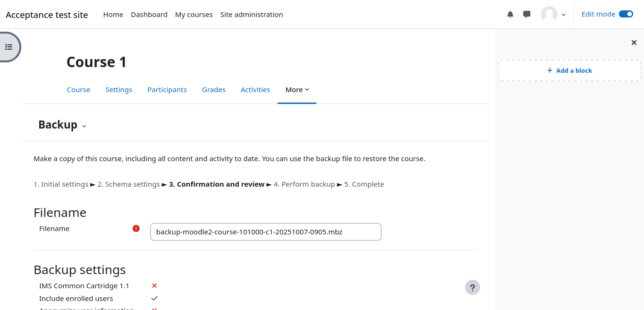
Task: Go to My courses
Action: [x=194, y=15]
